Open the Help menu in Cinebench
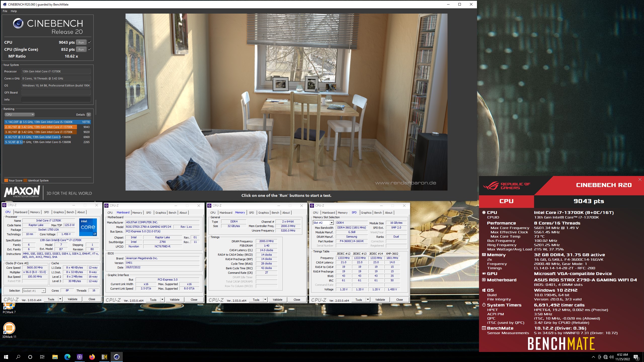The width and height of the screenshot is (644, 362). click(x=14, y=11)
